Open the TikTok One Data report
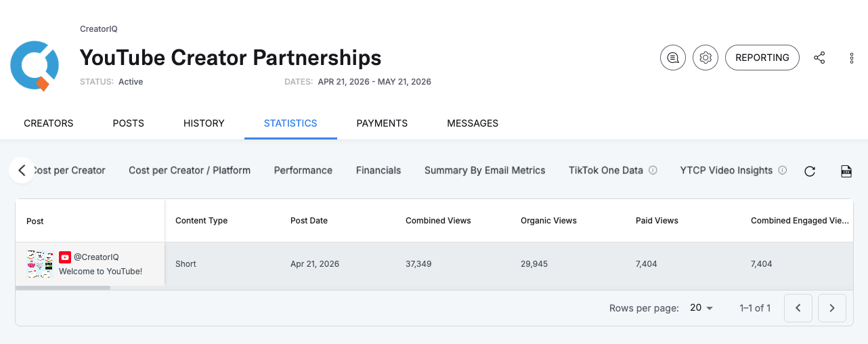The width and height of the screenshot is (868, 344). tap(606, 170)
